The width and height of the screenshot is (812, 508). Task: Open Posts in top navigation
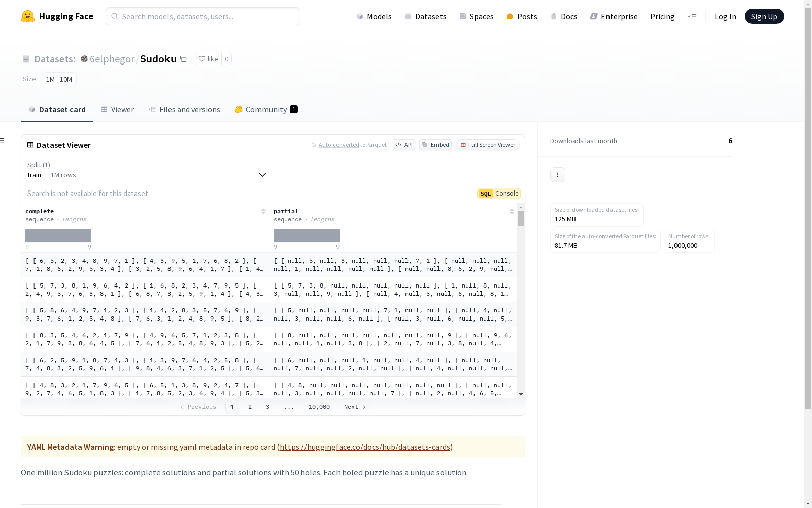tap(522, 16)
